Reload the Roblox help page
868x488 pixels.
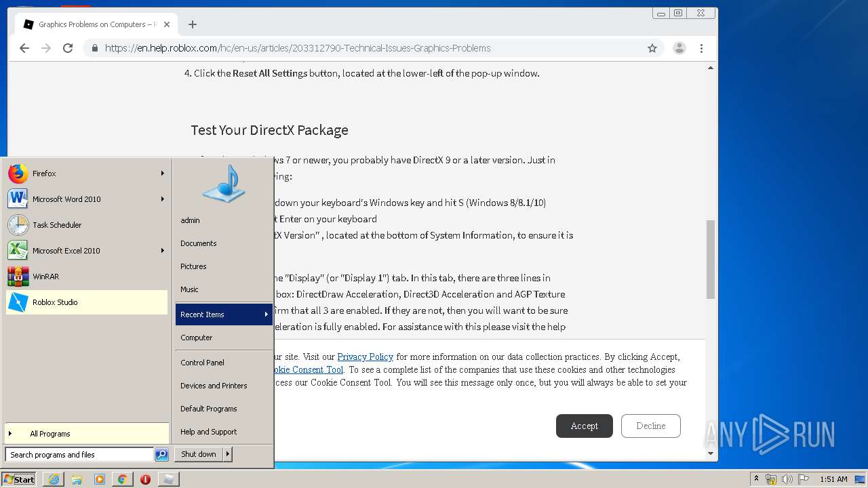click(68, 48)
